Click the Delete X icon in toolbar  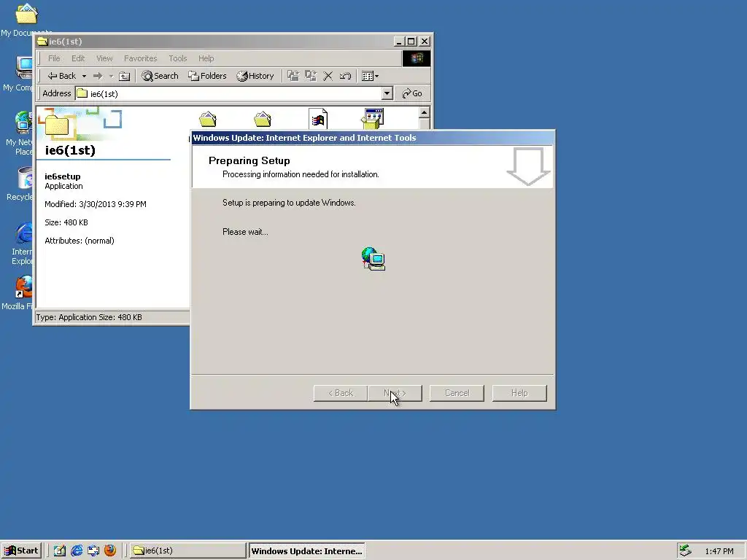pyautogui.click(x=328, y=76)
